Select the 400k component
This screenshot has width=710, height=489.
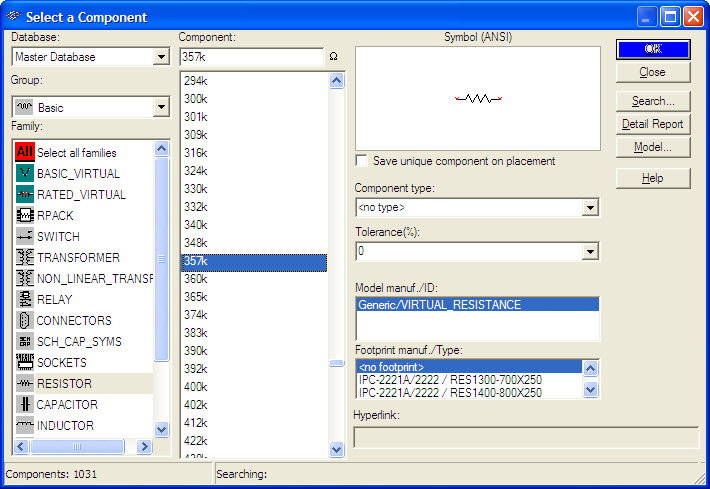click(x=254, y=387)
